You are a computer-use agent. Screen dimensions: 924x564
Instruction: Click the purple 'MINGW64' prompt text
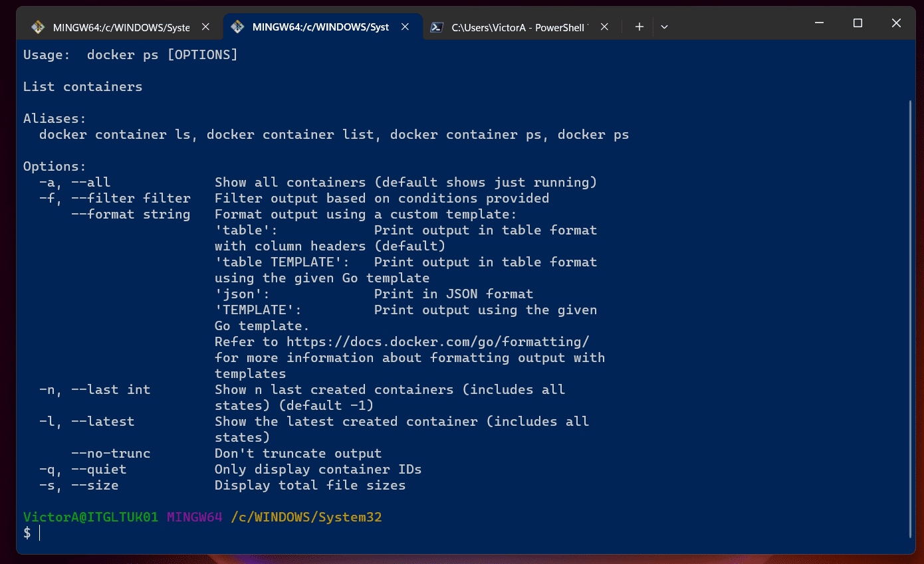pyautogui.click(x=194, y=517)
